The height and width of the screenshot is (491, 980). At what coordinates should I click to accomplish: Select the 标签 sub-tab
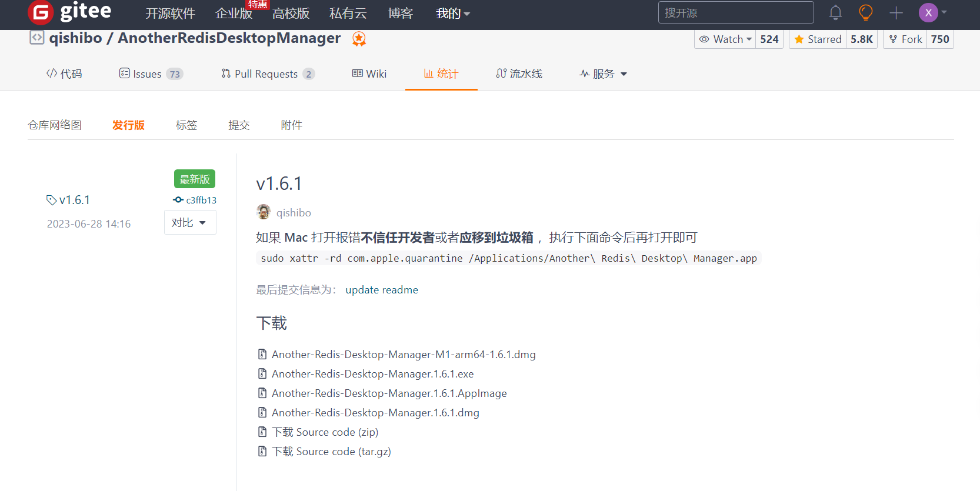[x=186, y=125]
